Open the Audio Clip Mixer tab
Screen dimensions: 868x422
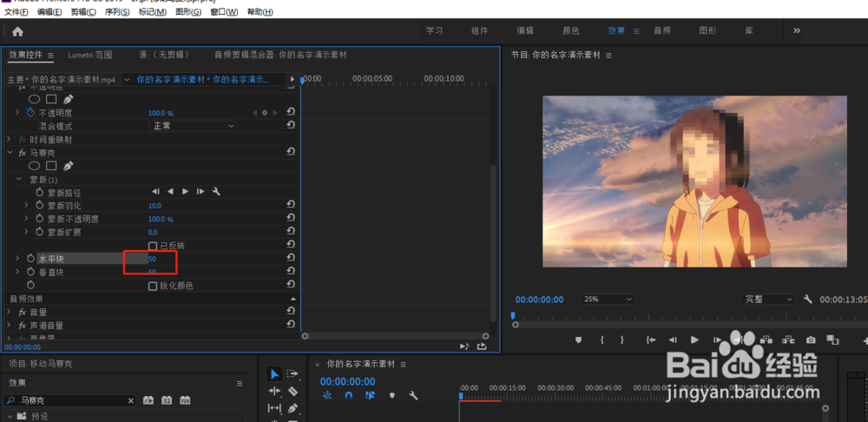[280, 55]
